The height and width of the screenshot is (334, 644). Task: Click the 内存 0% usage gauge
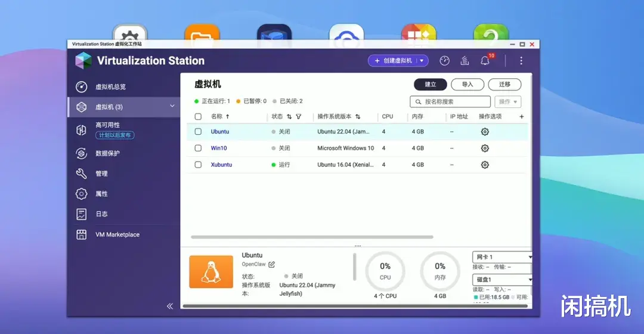(x=440, y=272)
